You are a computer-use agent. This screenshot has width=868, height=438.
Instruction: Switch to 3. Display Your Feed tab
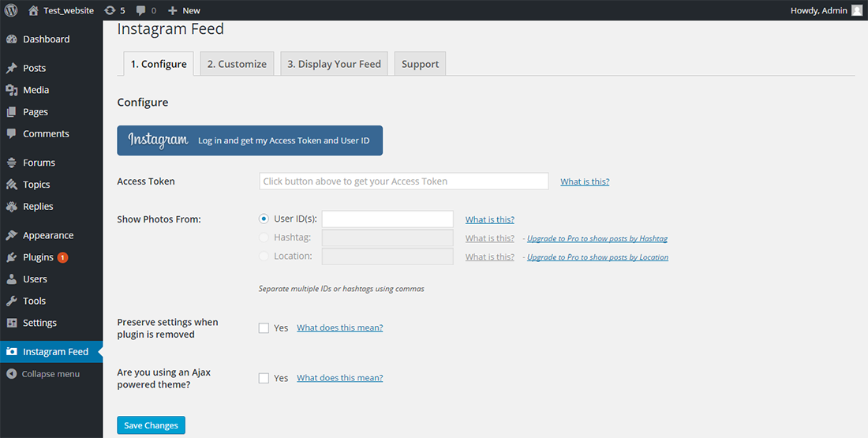[335, 64]
